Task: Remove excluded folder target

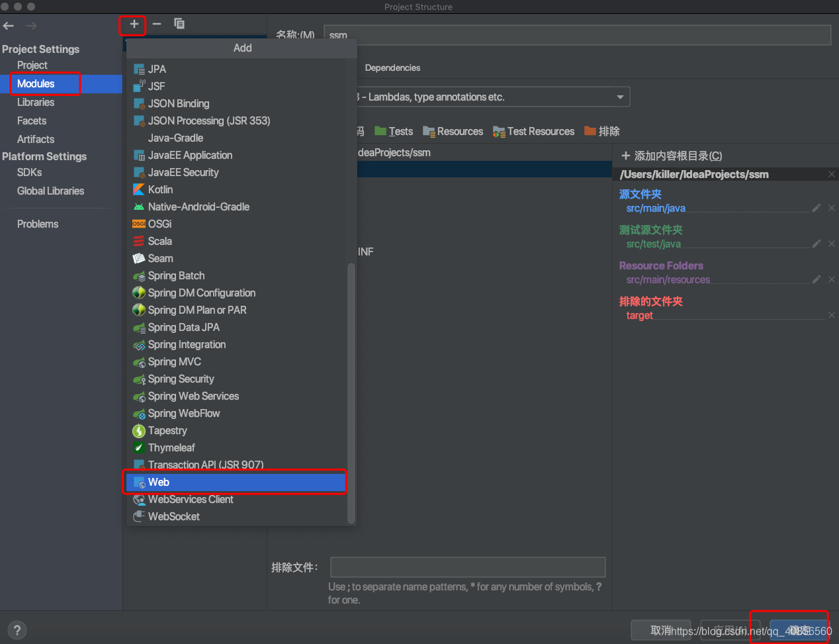Action: point(832,315)
